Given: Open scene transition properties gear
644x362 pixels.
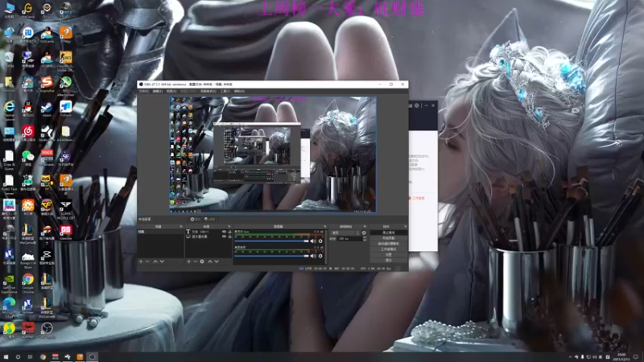Looking at the screenshot, I should 364,232.
